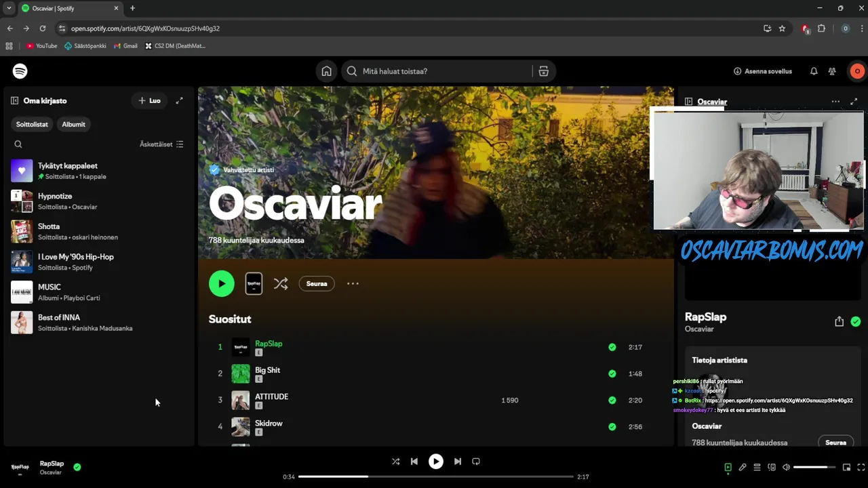Screen dimensions: 868x488
Task: Toggle saved checkmark on RapSlap row
Action: click(612, 347)
